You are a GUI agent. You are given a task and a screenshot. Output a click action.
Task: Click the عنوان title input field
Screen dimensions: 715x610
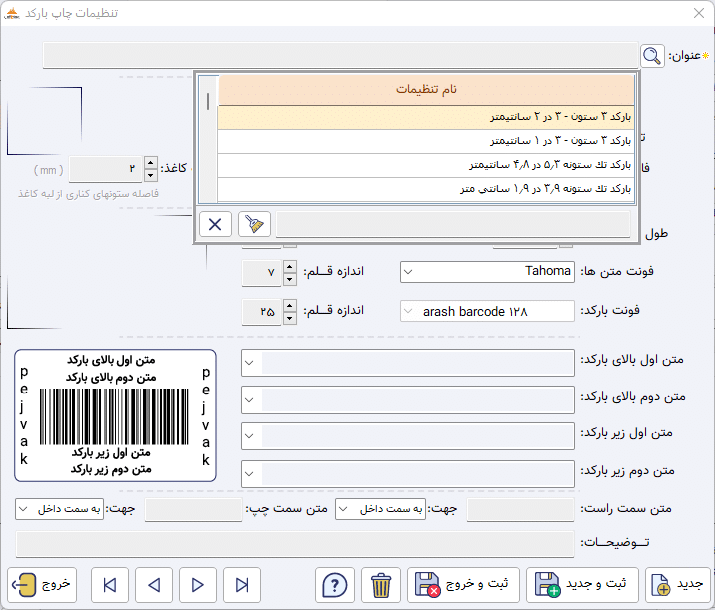click(340, 56)
